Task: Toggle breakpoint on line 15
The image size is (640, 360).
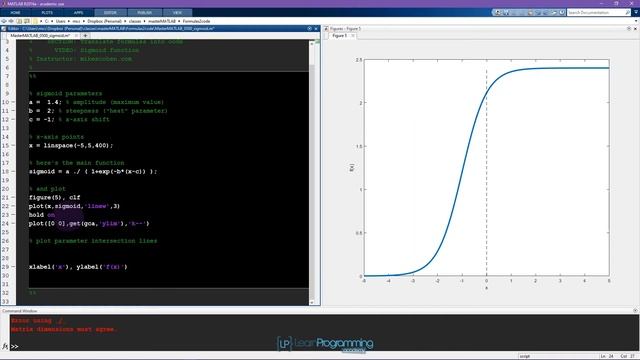Action: click(13, 145)
